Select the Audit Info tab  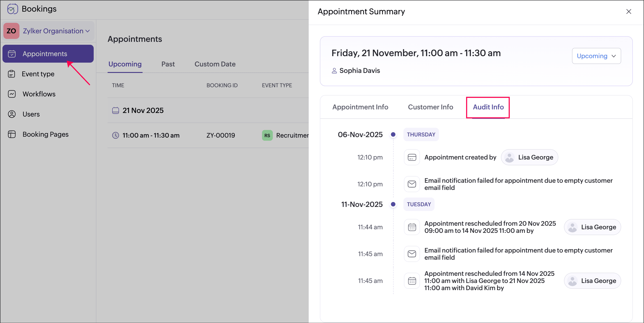[x=488, y=107]
